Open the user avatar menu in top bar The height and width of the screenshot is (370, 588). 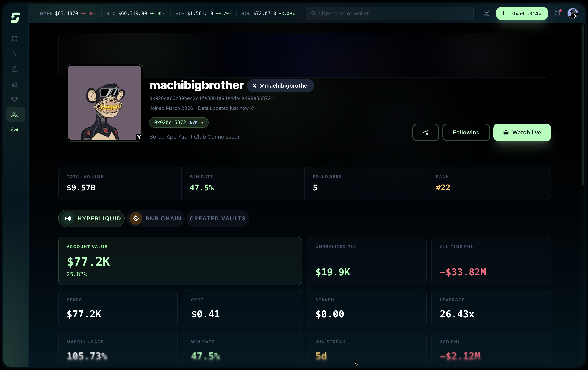573,13
